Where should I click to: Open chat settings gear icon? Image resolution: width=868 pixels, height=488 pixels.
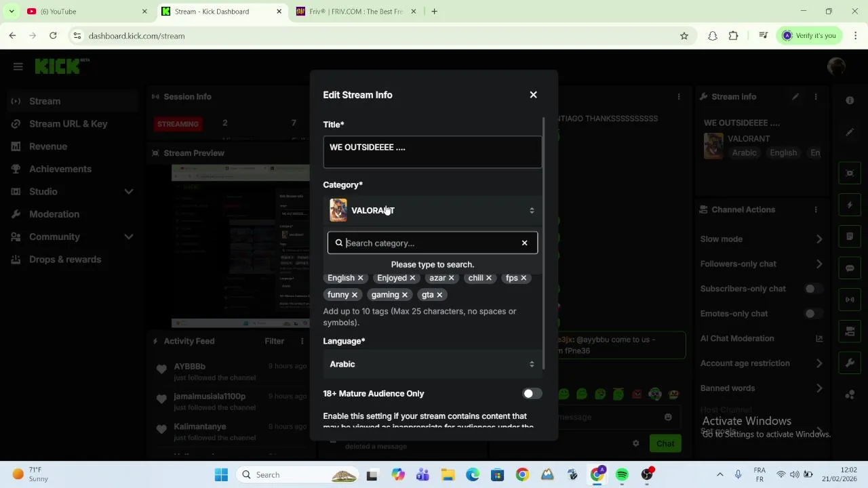[635, 443]
